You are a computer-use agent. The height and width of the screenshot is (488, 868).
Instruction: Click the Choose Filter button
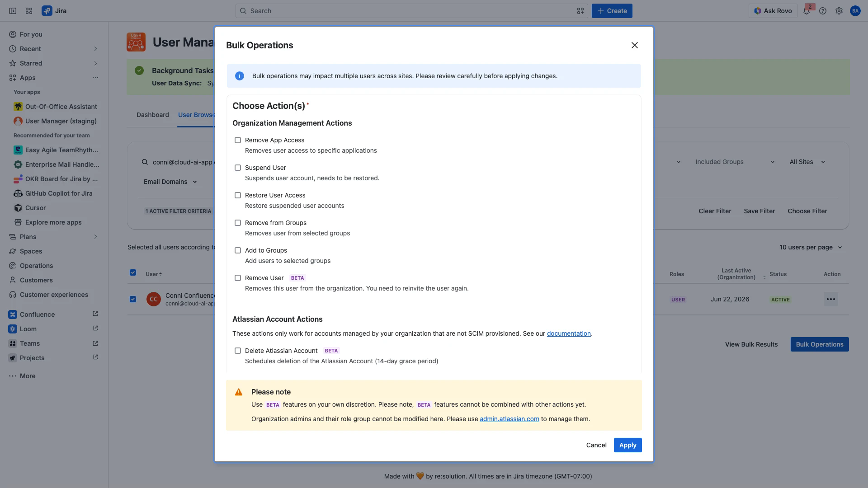point(807,211)
